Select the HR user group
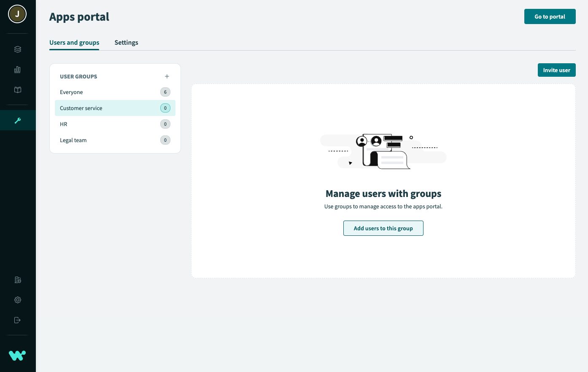 point(64,124)
